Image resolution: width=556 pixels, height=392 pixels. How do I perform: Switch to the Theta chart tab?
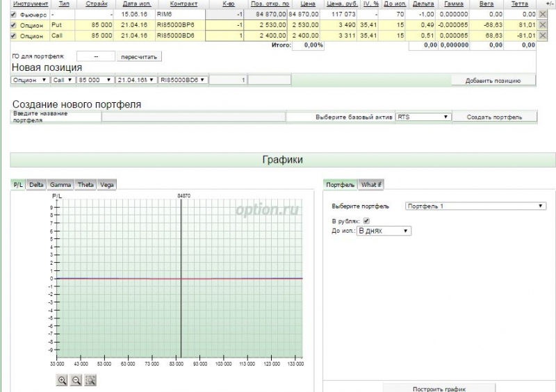[x=85, y=184]
